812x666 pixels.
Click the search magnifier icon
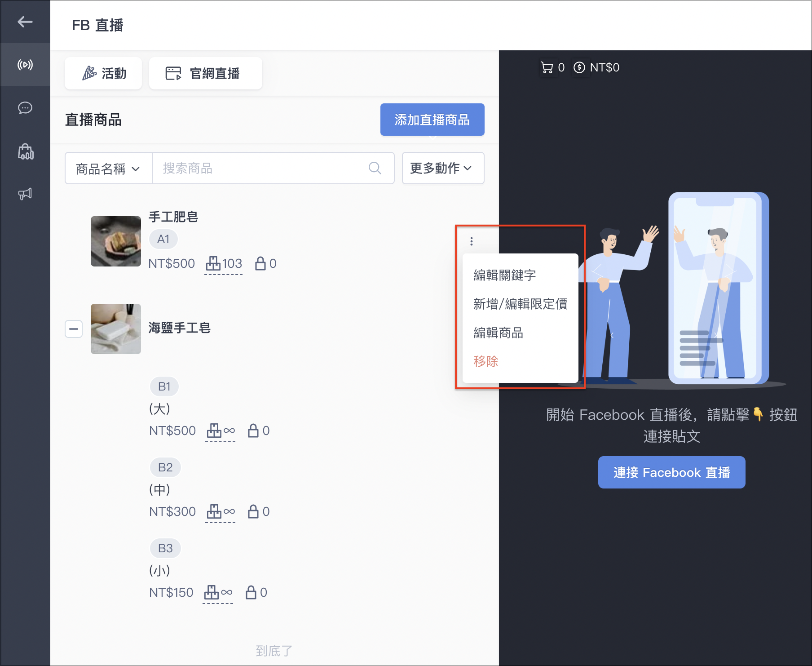375,168
